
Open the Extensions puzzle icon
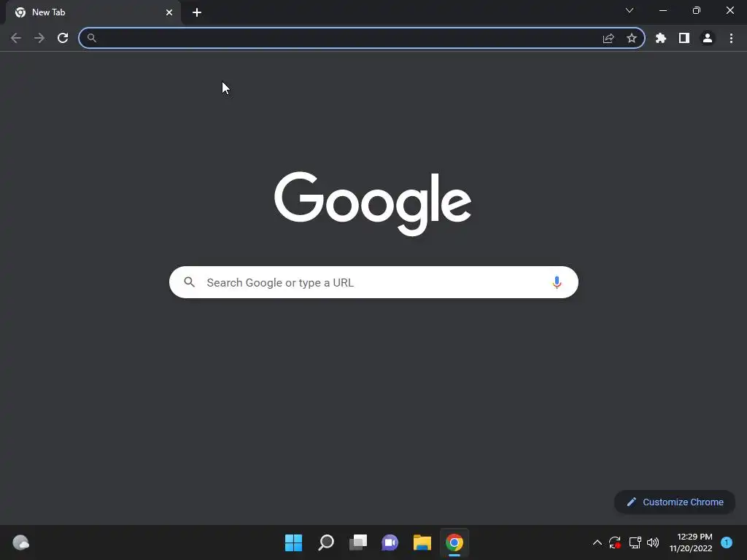661,38
